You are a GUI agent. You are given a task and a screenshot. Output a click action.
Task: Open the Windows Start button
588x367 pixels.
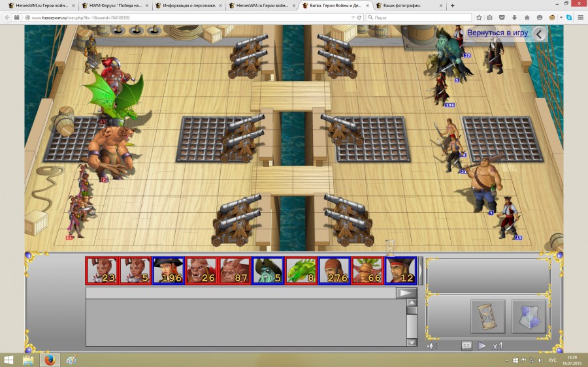point(8,360)
